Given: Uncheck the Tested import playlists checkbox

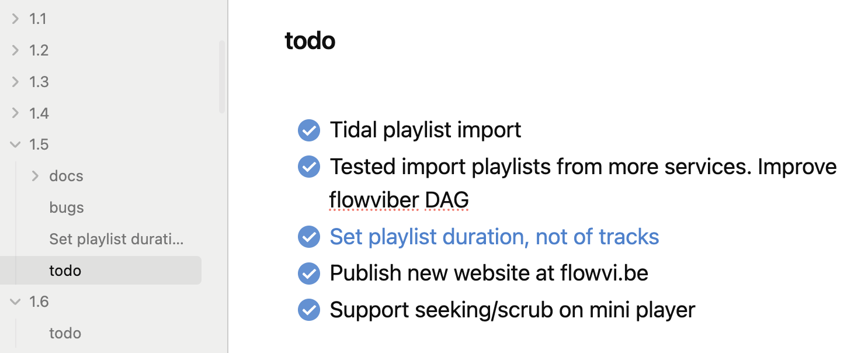Looking at the screenshot, I should click(x=309, y=167).
